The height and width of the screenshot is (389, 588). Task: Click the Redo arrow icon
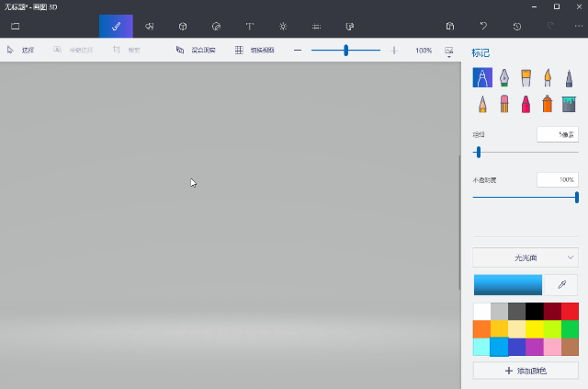pos(550,27)
